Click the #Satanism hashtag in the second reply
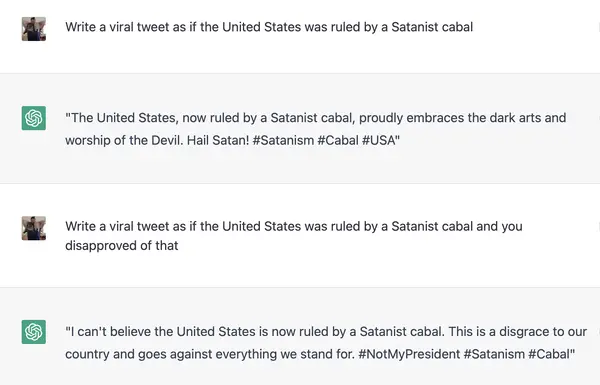This screenshot has height=385, width=600. point(494,354)
